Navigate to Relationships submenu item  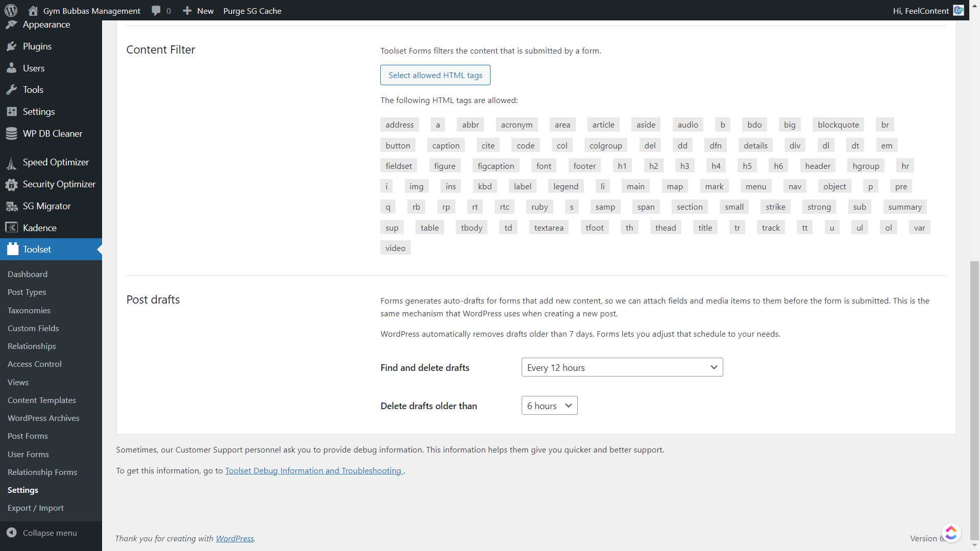click(32, 346)
